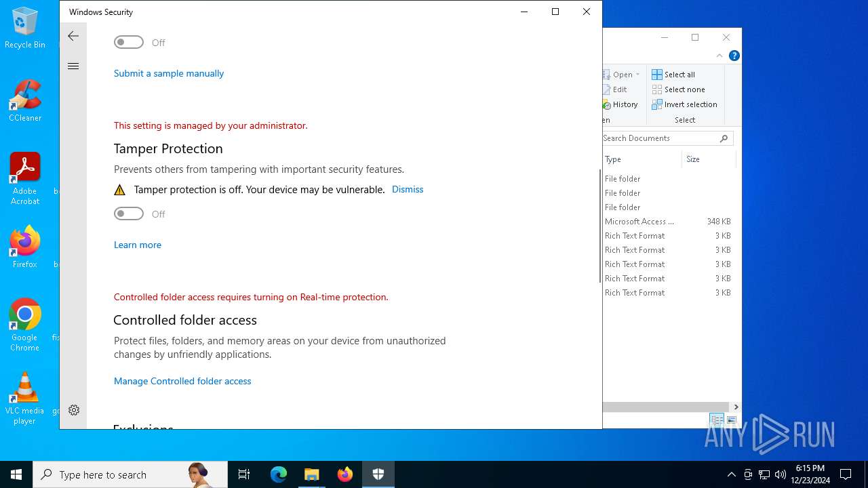Open File Explorer from the taskbar
Image resolution: width=868 pixels, height=488 pixels.
(312, 474)
